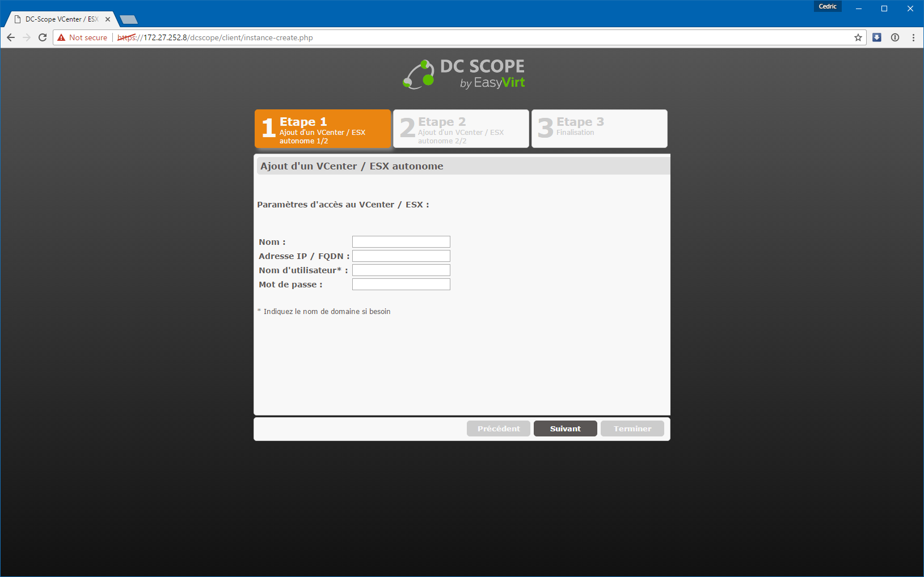Focus the Nom input field

pos(401,242)
